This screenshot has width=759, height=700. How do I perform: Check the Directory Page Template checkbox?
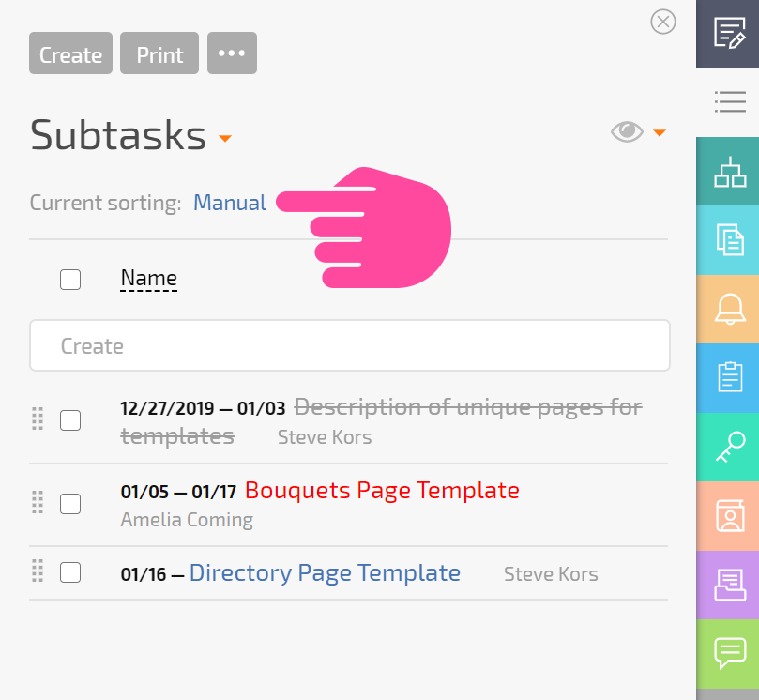[x=70, y=572]
